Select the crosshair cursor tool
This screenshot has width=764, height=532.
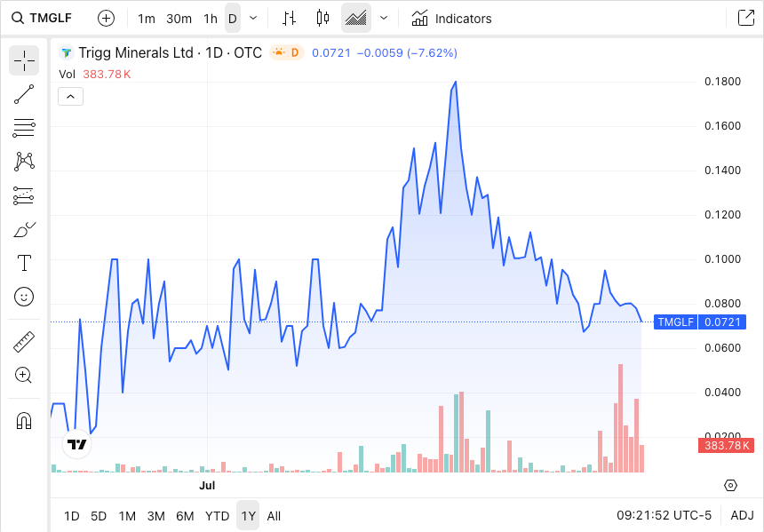24,60
